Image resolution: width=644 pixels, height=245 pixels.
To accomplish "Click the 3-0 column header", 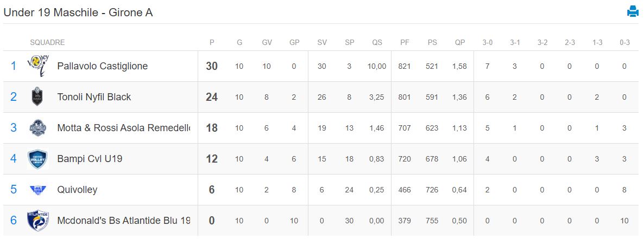I will pyautogui.click(x=487, y=43).
